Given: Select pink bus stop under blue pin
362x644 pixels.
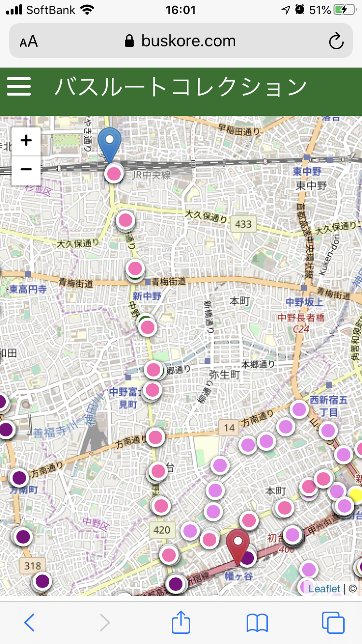Looking at the screenshot, I should tap(114, 174).
